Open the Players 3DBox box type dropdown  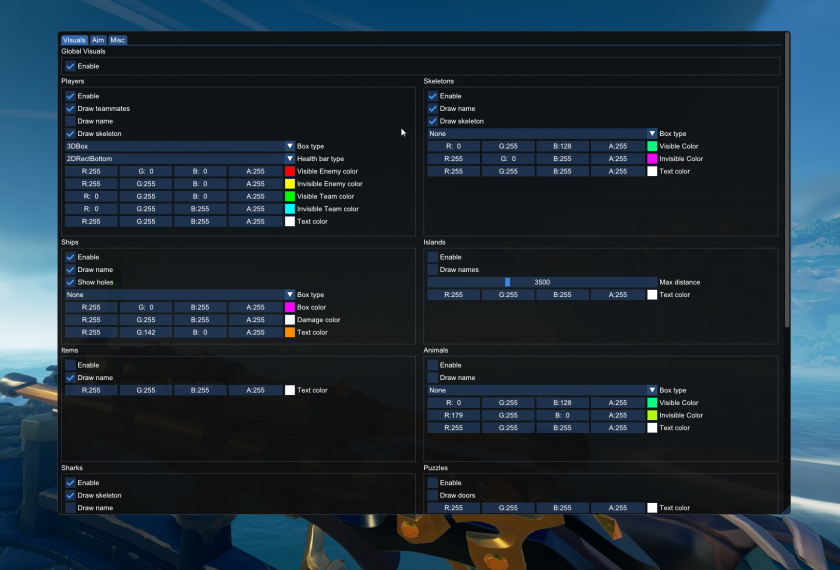coord(180,146)
